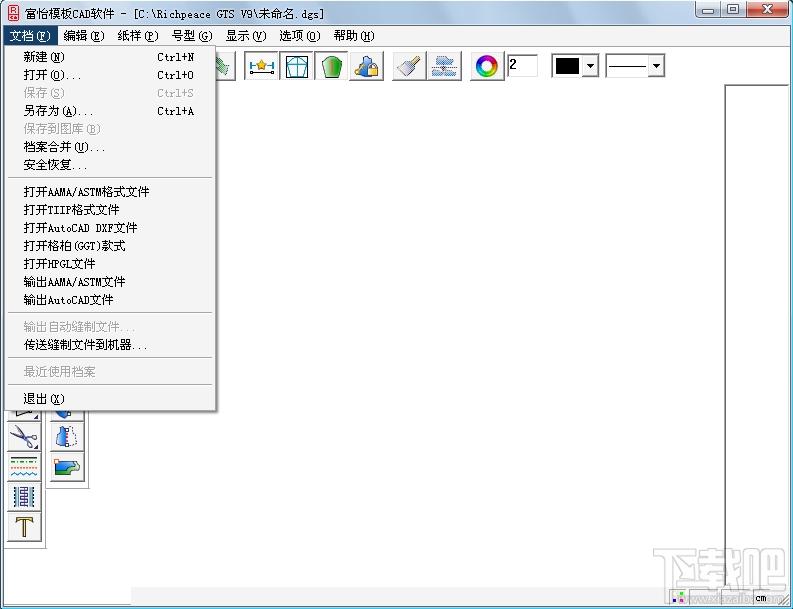Open the 号型(G) menu

coord(192,36)
